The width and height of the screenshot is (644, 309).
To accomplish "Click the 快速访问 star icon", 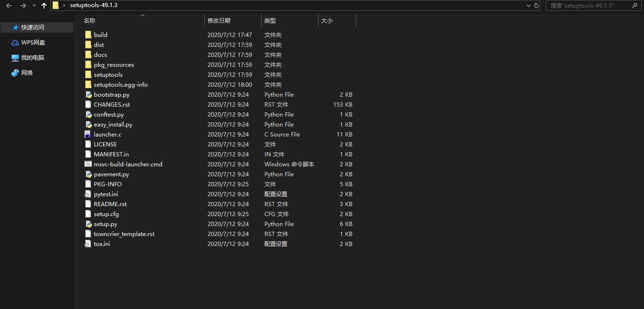I will pos(16,27).
